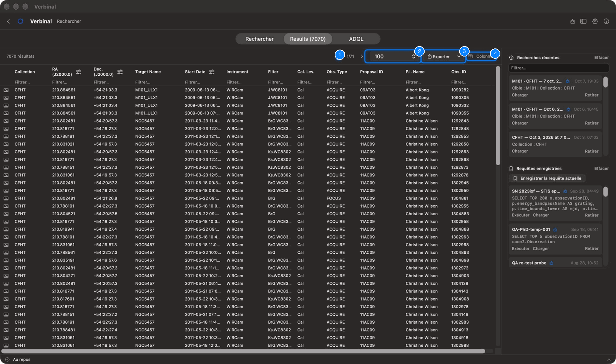Load QA-PhD-temp-001 query with Charger
The image size is (616, 364).
coord(541,249)
